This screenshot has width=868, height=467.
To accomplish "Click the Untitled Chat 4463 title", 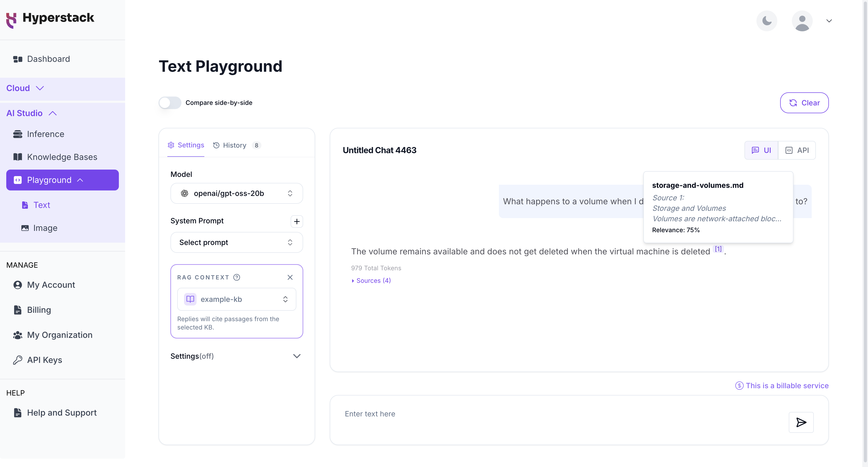I will tap(380, 150).
